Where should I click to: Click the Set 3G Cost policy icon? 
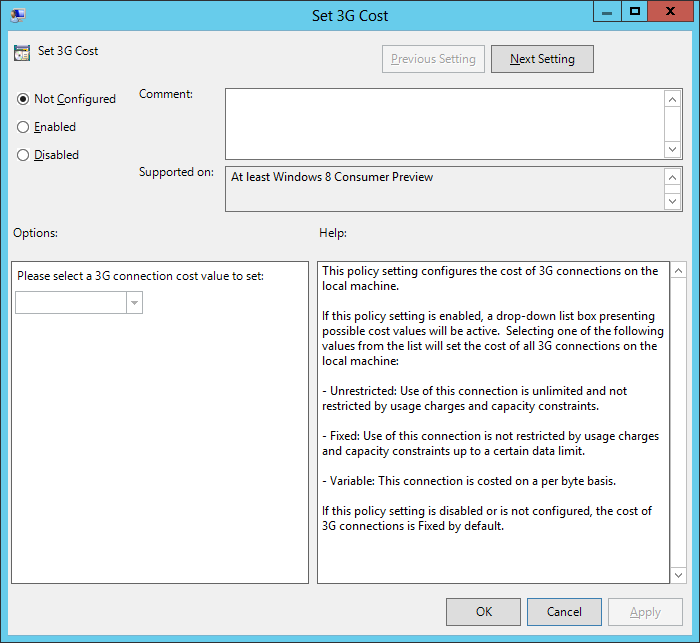click(22, 52)
